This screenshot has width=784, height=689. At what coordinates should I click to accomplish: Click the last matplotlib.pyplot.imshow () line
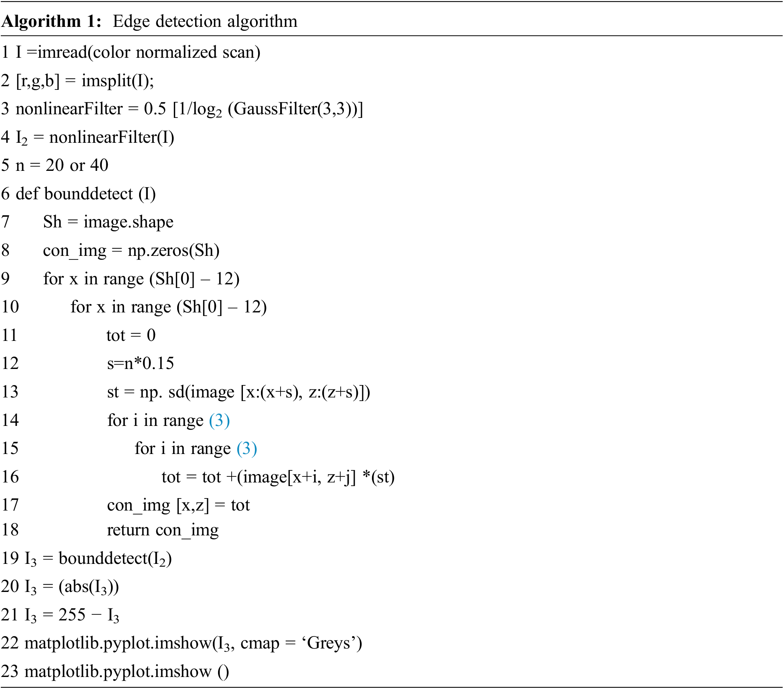click(x=126, y=671)
